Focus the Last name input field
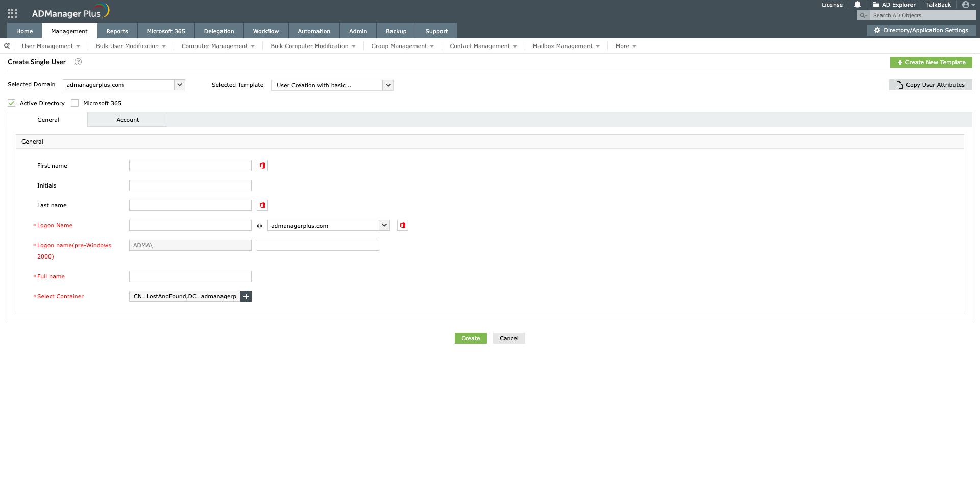This screenshot has width=980, height=492. point(190,205)
